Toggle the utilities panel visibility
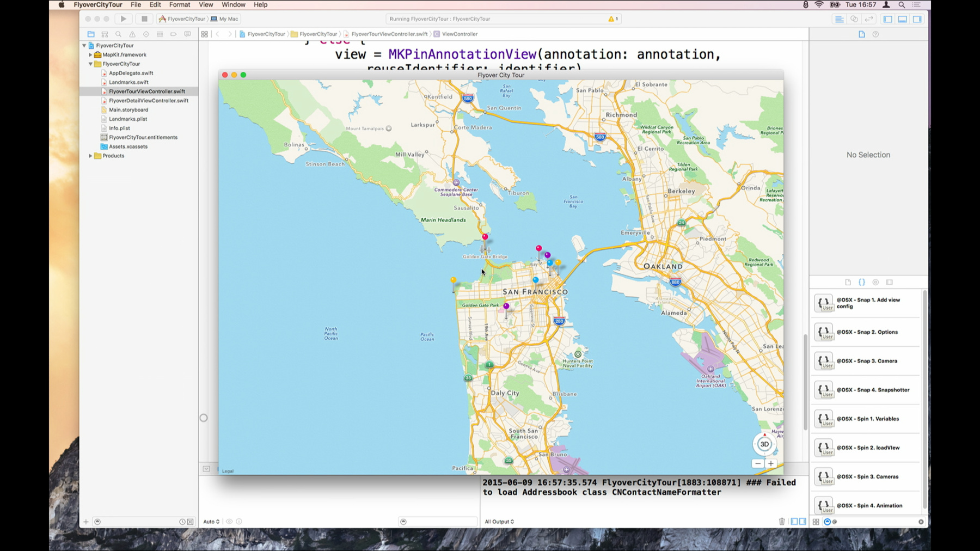The height and width of the screenshot is (551, 980). tap(917, 19)
